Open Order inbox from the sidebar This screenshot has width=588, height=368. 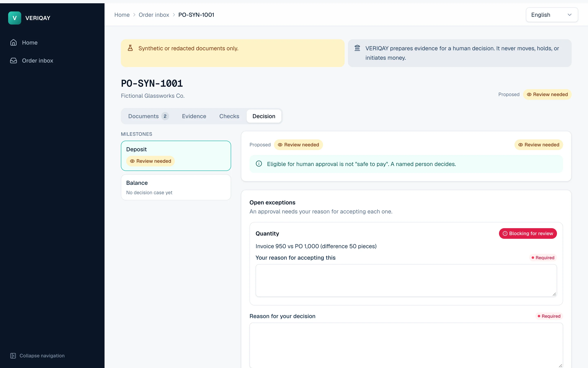(52, 61)
